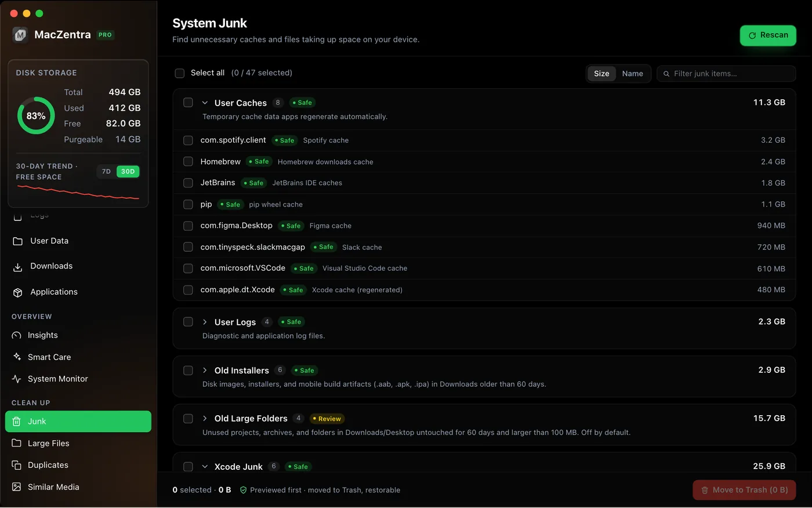This screenshot has width=812, height=508.
Task: Enable the Old Large Folders checkbox
Action: tap(188, 419)
